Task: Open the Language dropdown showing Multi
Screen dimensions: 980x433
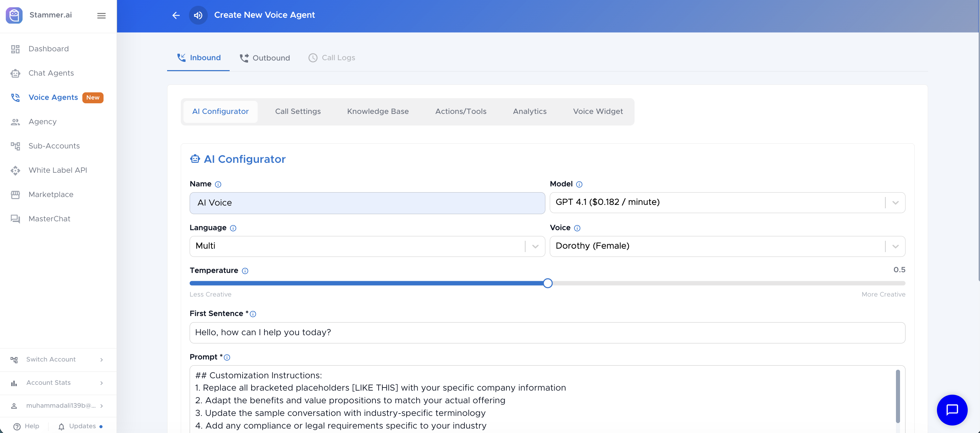Action: [x=367, y=246]
